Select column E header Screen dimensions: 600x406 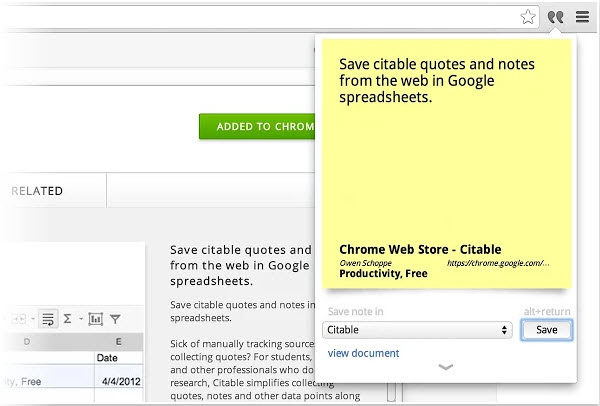119,342
